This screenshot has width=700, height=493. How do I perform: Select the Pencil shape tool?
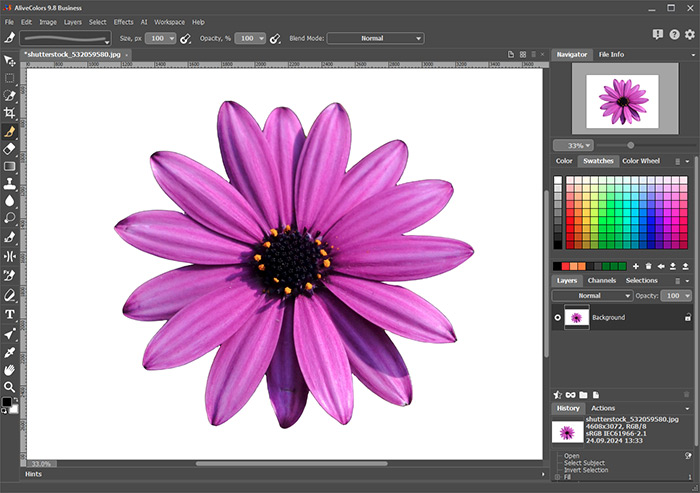[9, 295]
